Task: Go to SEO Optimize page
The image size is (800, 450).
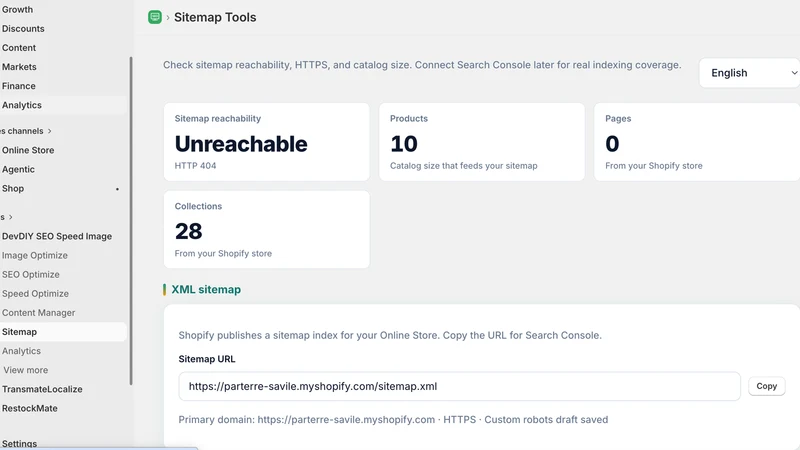Action: click(x=31, y=274)
